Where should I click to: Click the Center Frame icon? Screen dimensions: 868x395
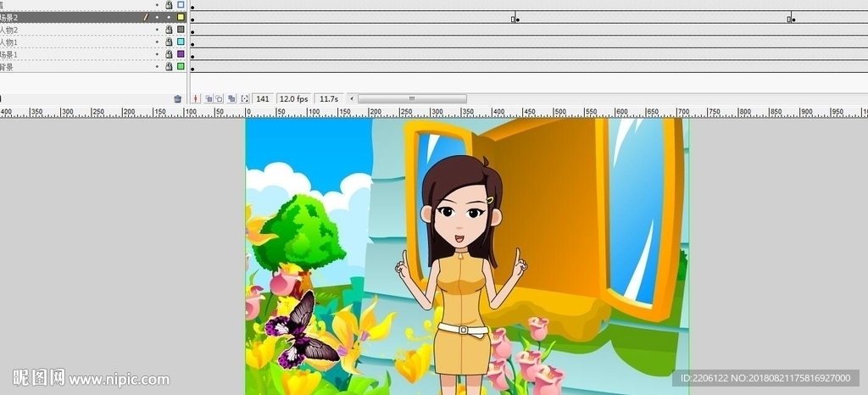click(x=196, y=98)
